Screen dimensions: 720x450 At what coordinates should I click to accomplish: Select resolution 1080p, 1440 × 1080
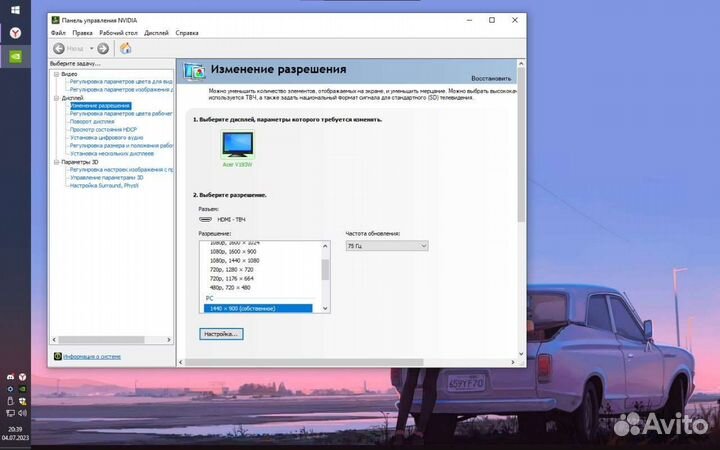click(x=234, y=260)
